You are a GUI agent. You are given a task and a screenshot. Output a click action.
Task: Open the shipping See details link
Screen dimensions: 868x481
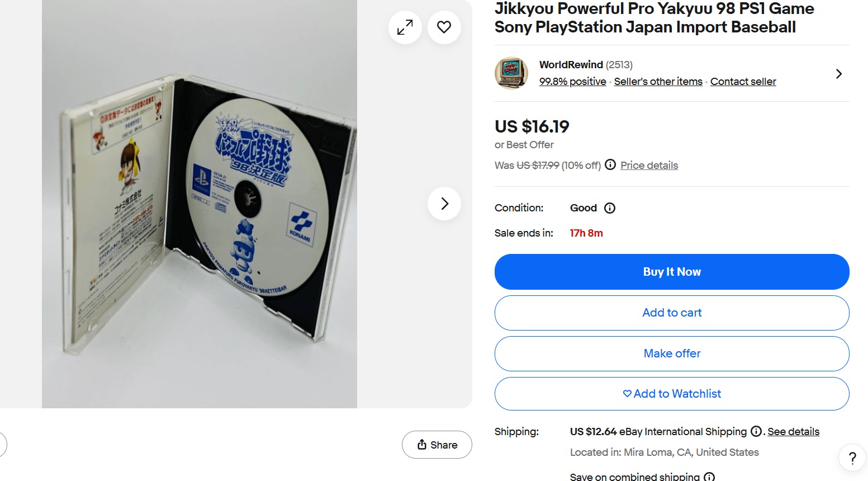(x=793, y=432)
